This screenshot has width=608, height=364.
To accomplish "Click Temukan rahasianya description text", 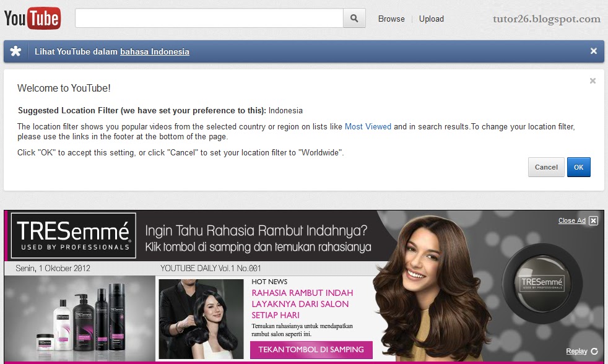I will click(302, 330).
